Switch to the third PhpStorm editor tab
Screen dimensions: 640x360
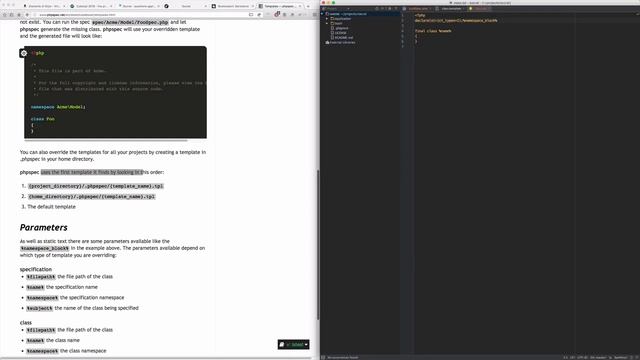(x=480, y=9)
